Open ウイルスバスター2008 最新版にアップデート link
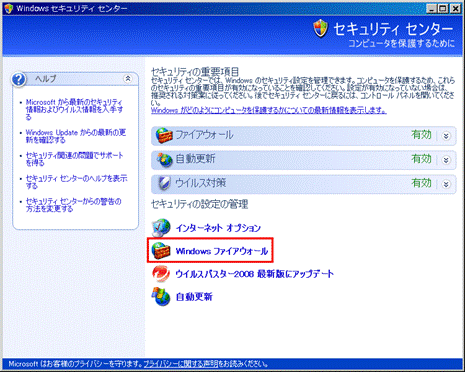The height and width of the screenshot is (372, 465). pos(254,274)
